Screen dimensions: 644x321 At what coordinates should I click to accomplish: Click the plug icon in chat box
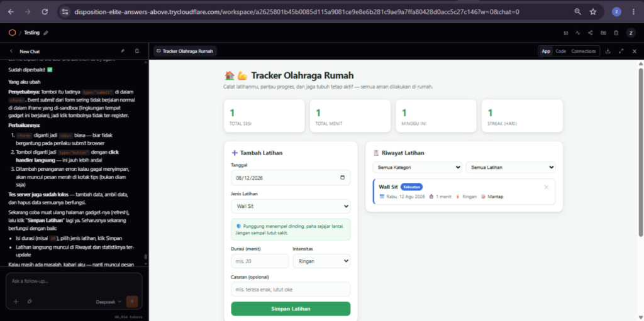(30, 302)
